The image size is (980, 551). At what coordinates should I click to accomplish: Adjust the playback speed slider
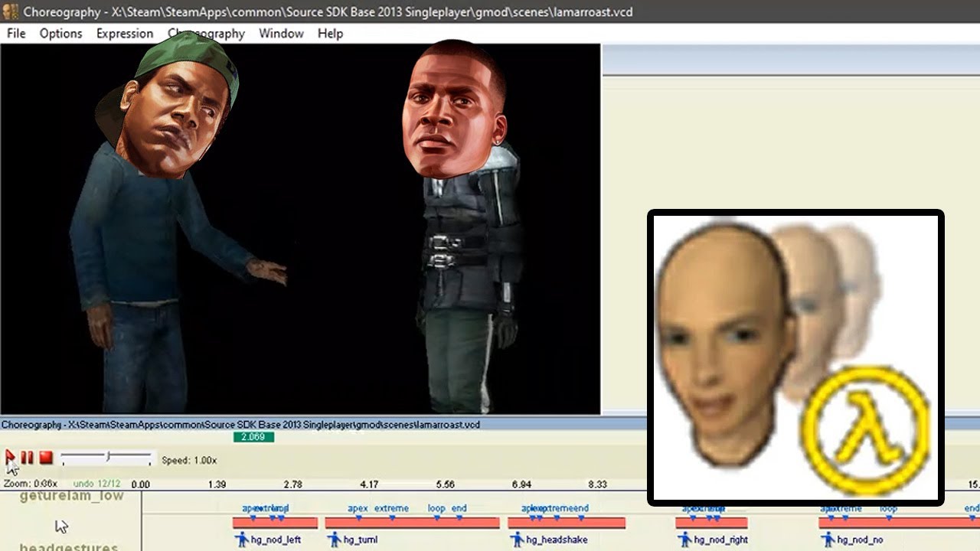tap(107, 458)
